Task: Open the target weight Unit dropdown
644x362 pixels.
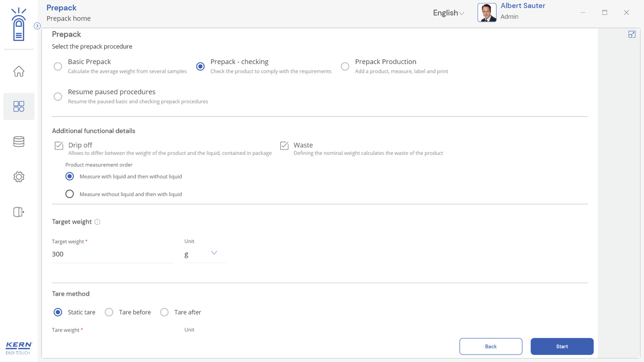Action: point(204,254)
